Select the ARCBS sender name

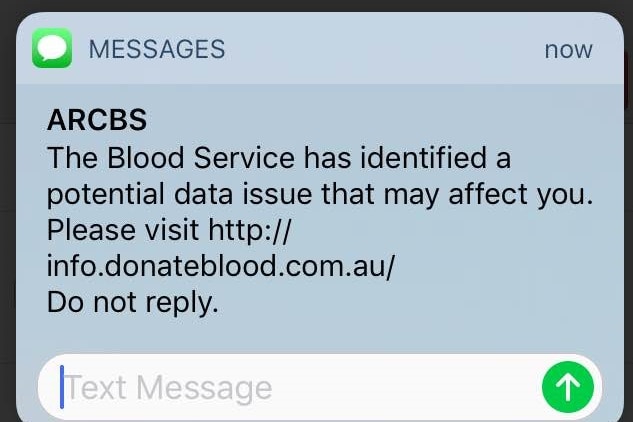click(97, 120)
